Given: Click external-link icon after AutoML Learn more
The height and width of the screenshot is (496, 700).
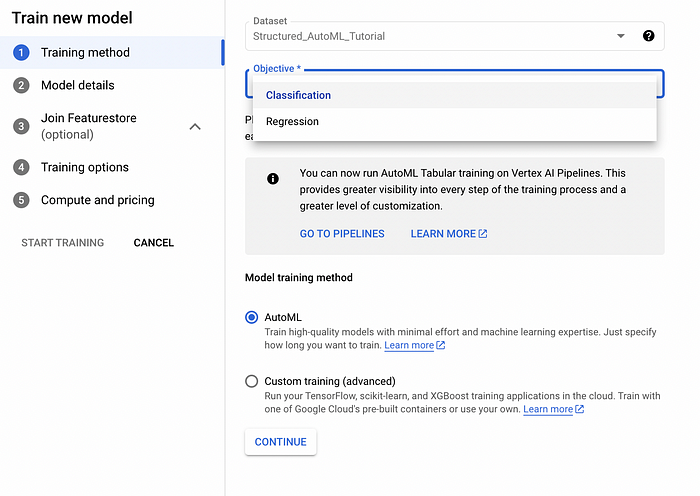Looking at the screenshot, I should pos(441,345).
